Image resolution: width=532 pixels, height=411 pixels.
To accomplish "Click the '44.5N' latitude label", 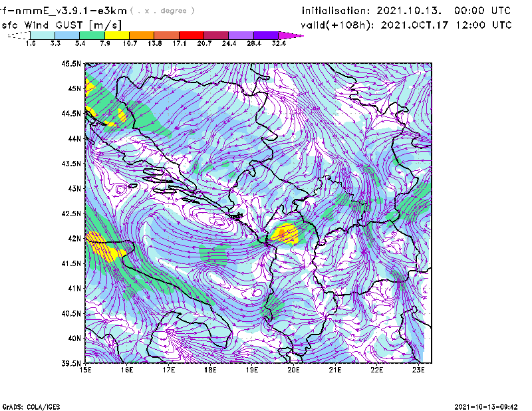I will 71,113.
